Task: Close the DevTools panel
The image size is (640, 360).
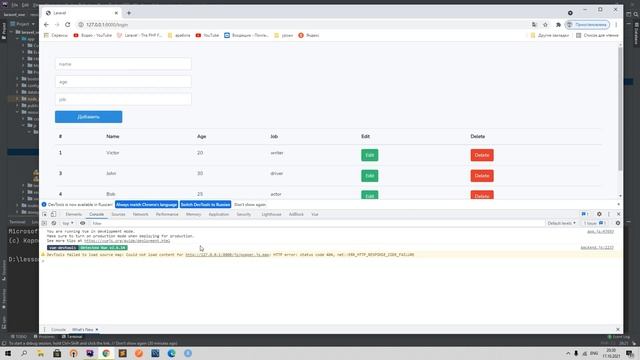Action: (618, 214)
